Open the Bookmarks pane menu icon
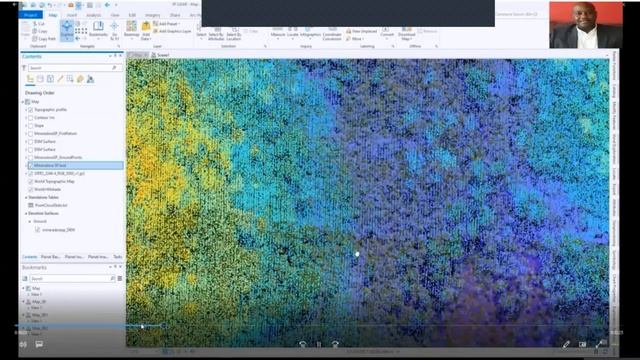Image resolution: width=640 pixels, height=360 pixels. coord(120,278)
